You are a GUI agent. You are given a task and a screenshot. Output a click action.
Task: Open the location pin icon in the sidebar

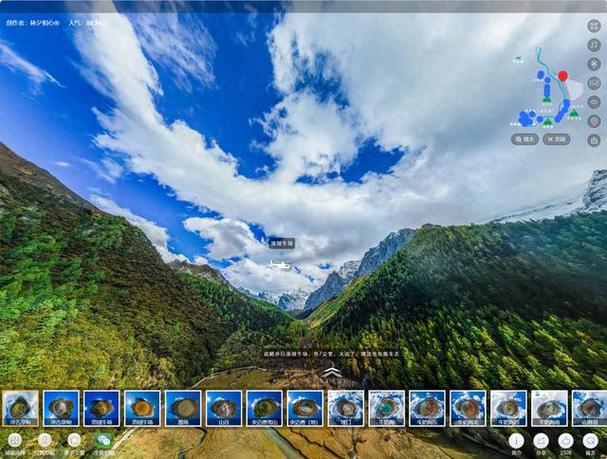click(594, 121)
